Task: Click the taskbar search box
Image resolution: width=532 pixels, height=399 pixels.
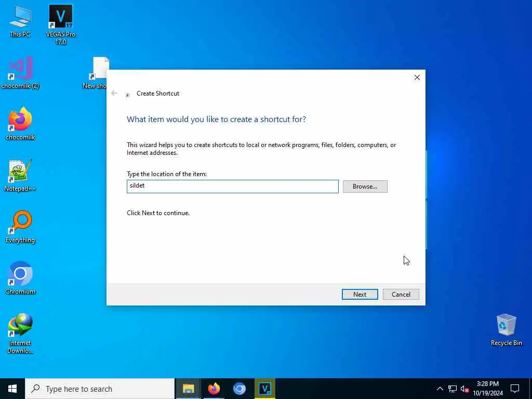Action: coord(100,389)
